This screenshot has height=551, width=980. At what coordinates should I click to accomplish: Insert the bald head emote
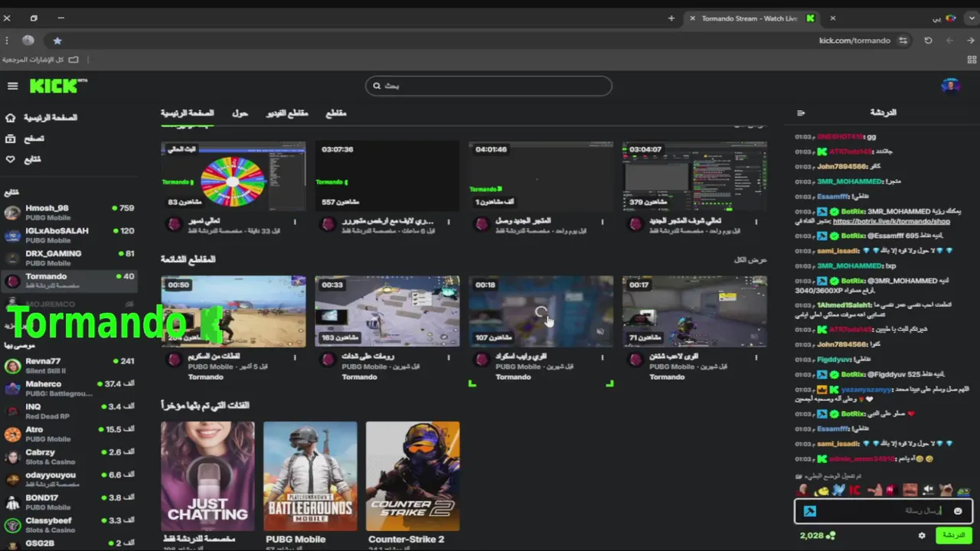pos(802,490)
